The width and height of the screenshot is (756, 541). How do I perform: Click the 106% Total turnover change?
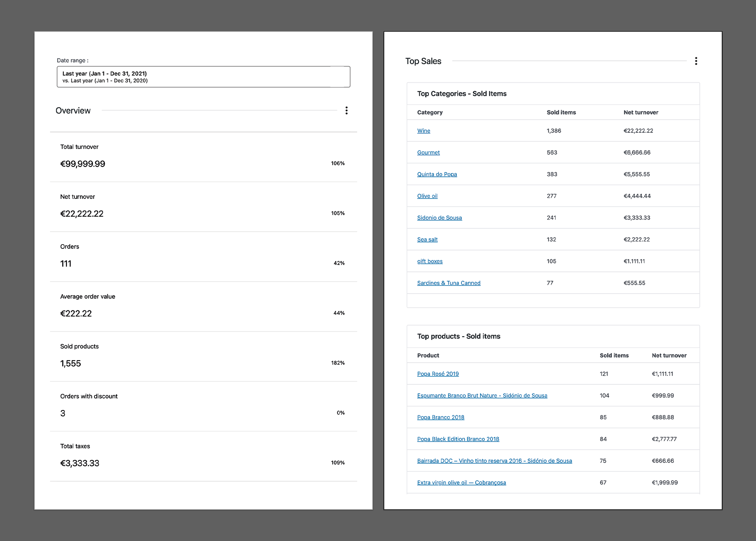click(338, 163)
